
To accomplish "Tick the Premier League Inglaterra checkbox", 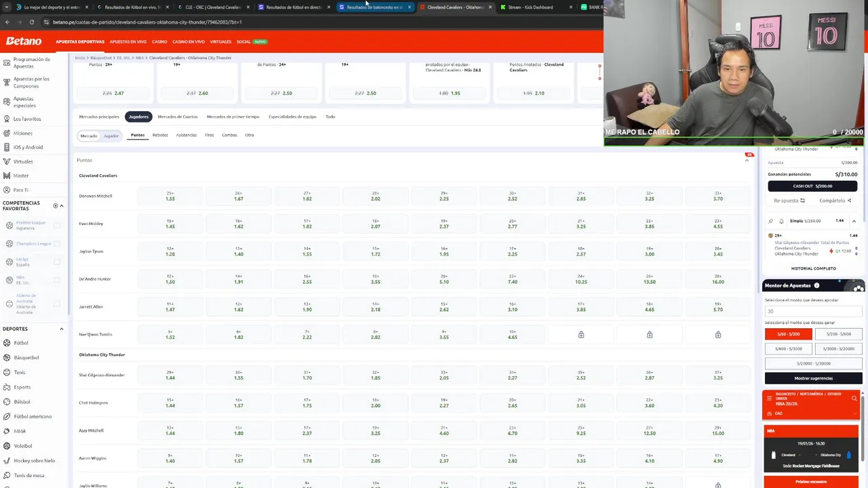I will click(57, 225).
